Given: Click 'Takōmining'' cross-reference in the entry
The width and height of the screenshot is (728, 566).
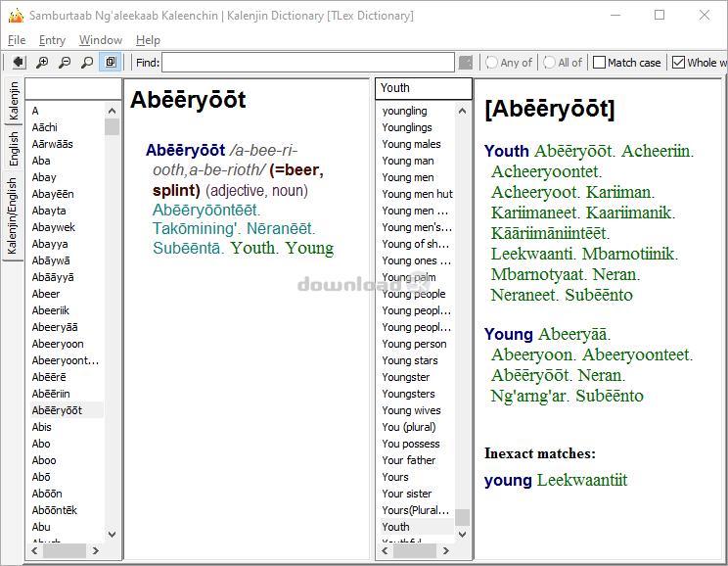Looking at the screenshot, I should pos(195,228).
